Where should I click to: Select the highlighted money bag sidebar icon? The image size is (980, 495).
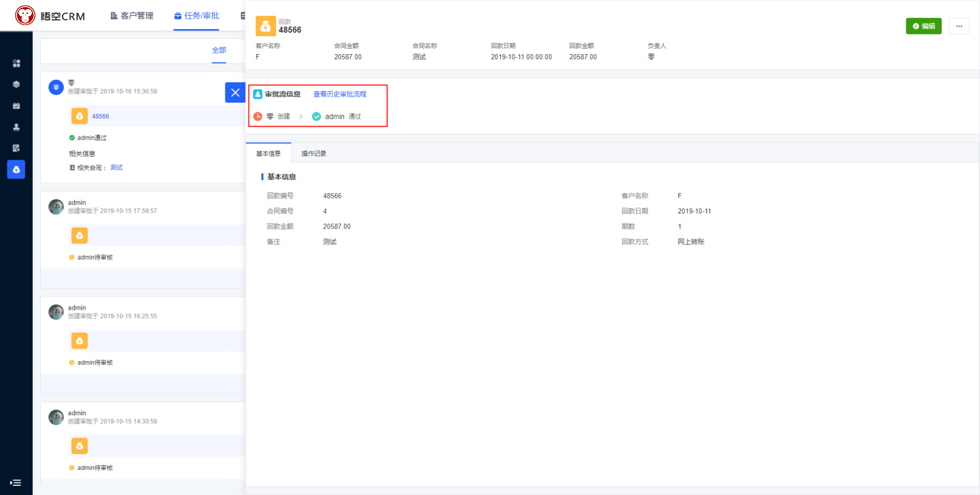(x=16, y=169)
